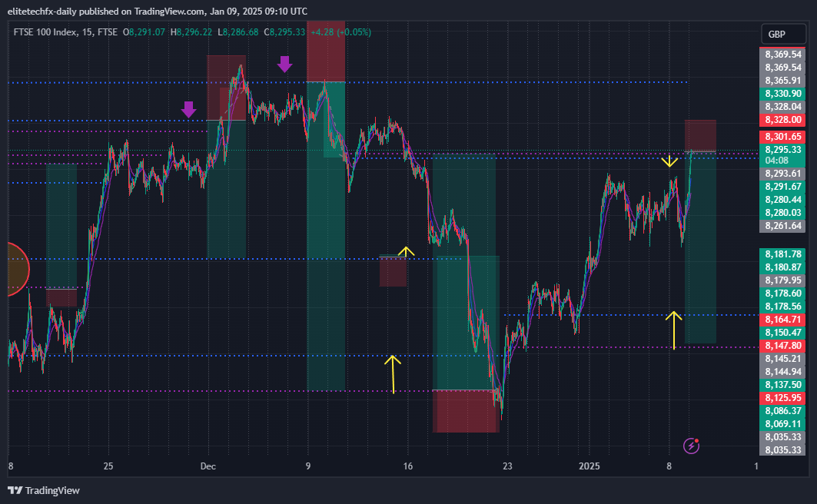
Task: Select the 8,178.60 price label
Action: (x=782, y=293)
